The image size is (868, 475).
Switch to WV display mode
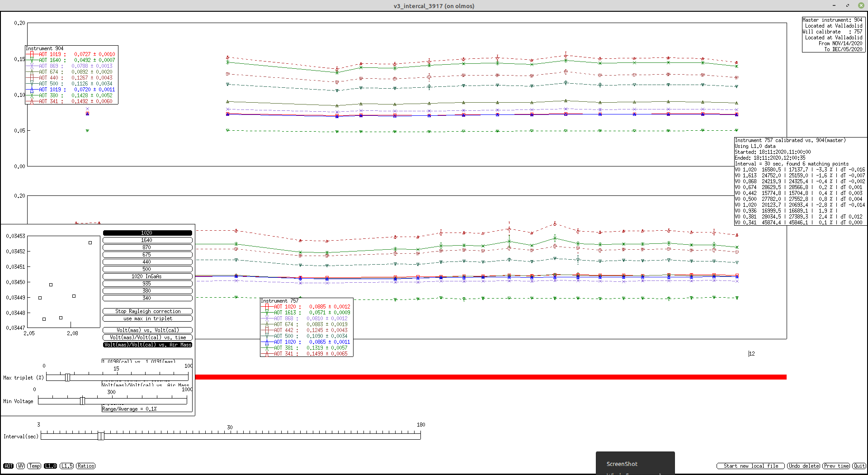(x=21, y=466)
